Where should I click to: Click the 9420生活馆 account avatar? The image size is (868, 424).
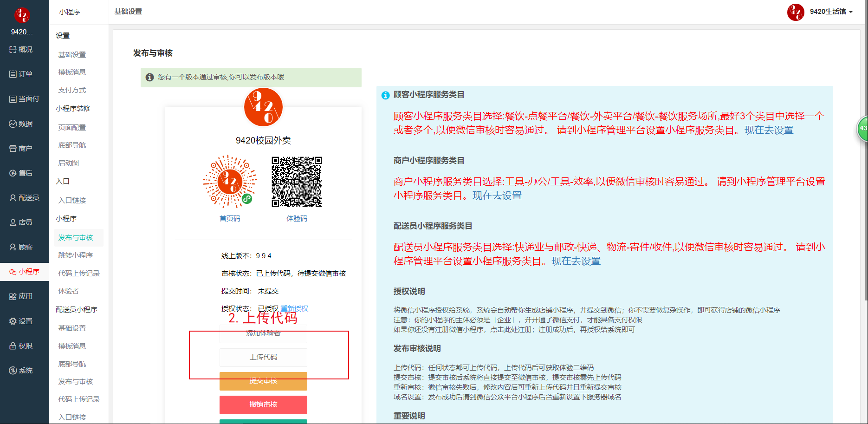pyautogui.click(x=796, y=12)
